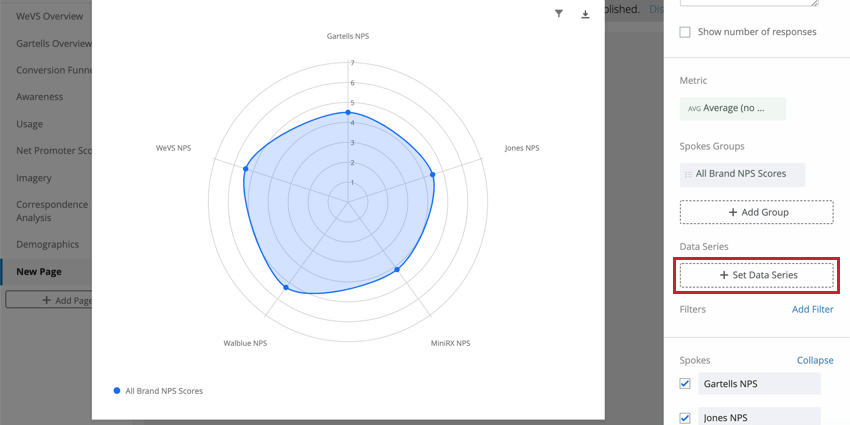Screen dimensions: 850x425
Task: Click the widget filter funnel icon
Action: click(559, 14)
